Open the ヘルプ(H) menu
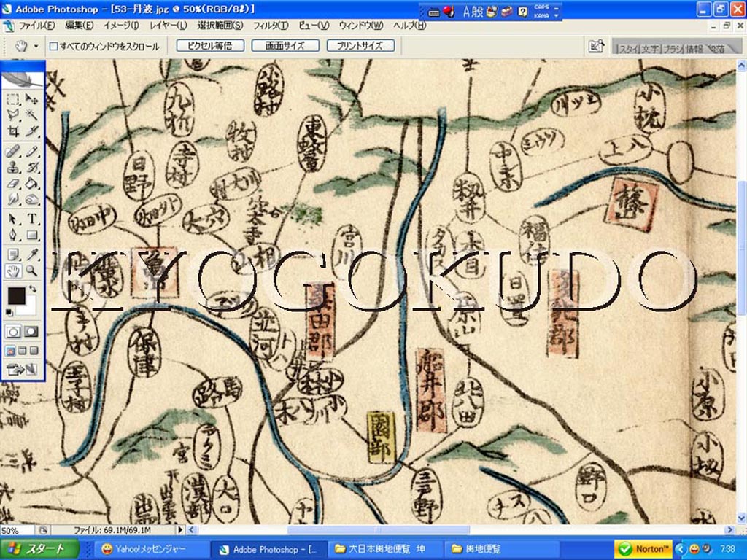The image size is (747, 560). 409,26
